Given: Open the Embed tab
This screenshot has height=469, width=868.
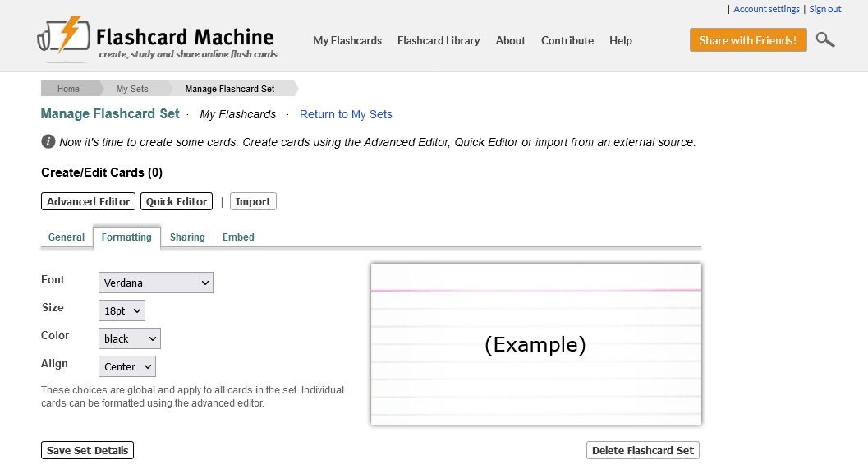Looking at the screenshot, I should pyautogui.click(x=238, y=237).
